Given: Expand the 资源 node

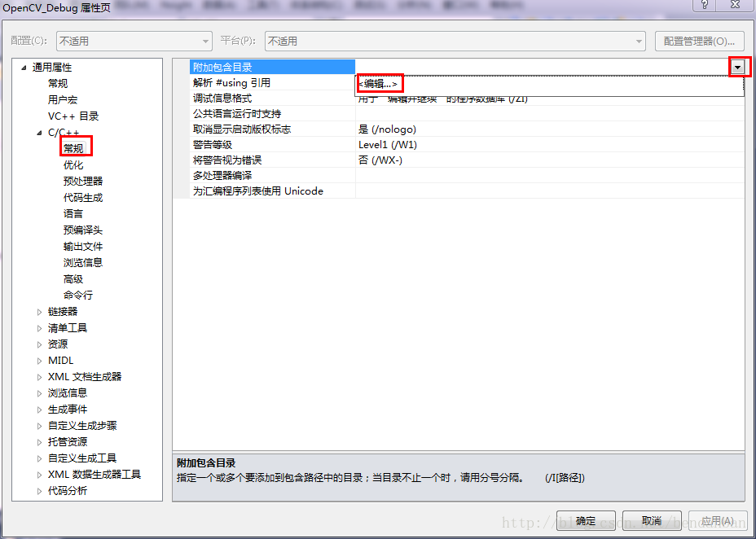Looking at the screenshot, I should point(40,345).
